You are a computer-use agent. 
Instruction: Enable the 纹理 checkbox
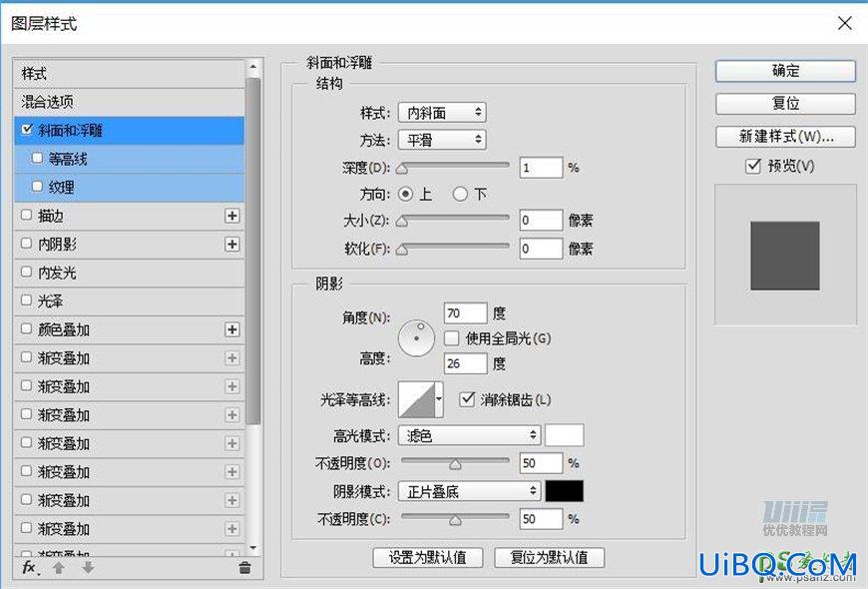point(37,186)
